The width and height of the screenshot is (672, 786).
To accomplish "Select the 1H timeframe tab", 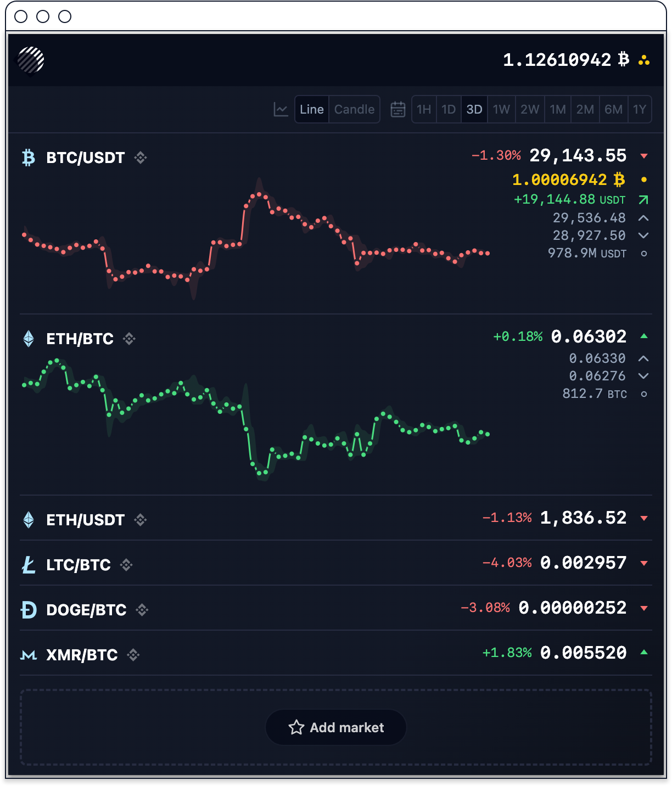I will pos(423,109).
